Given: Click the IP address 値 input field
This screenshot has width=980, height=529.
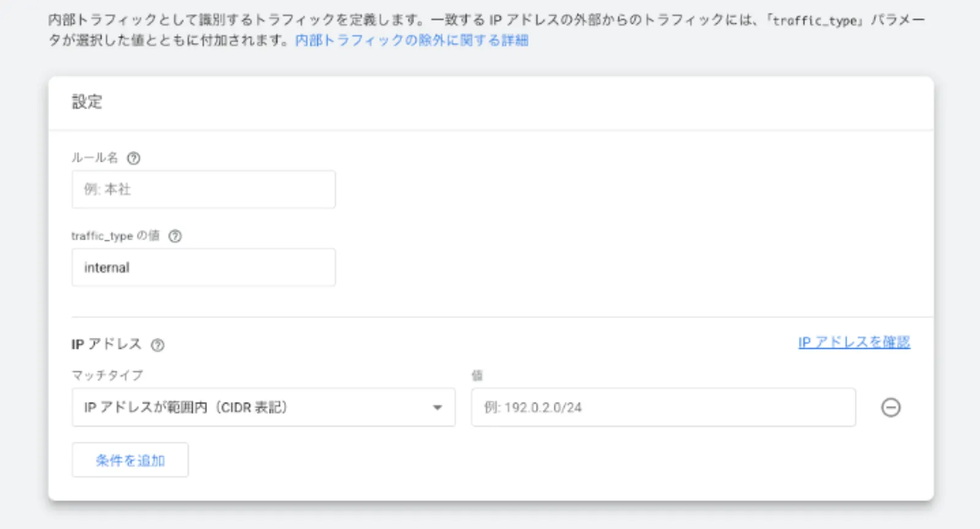Looking at the screenshot, I should pos(663,407).
